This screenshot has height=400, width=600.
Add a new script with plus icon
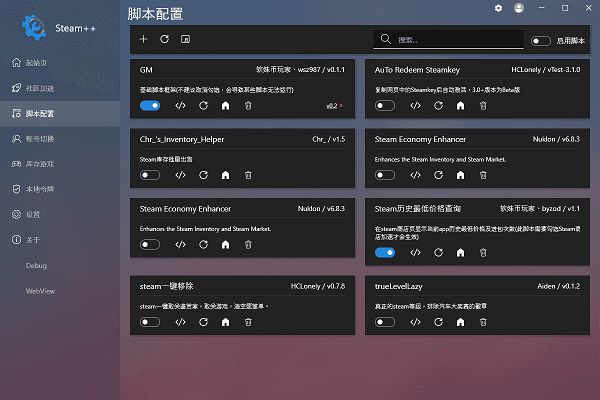[143, 39]
